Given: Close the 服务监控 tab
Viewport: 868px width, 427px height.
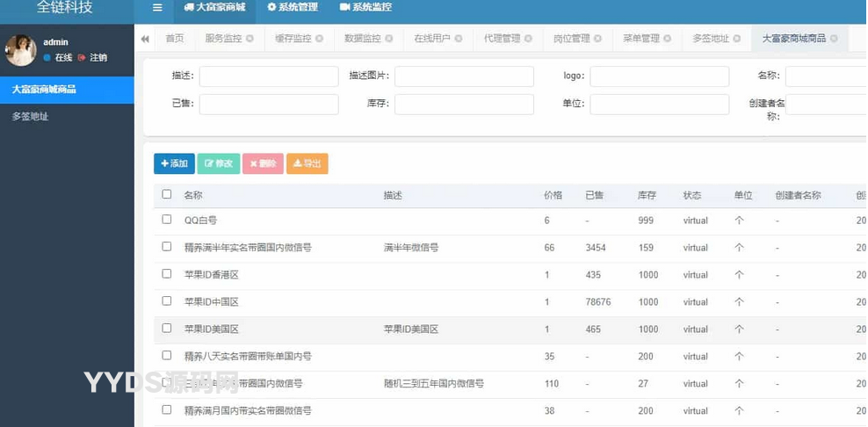Looking at the screenshot, I should [250, 39].
